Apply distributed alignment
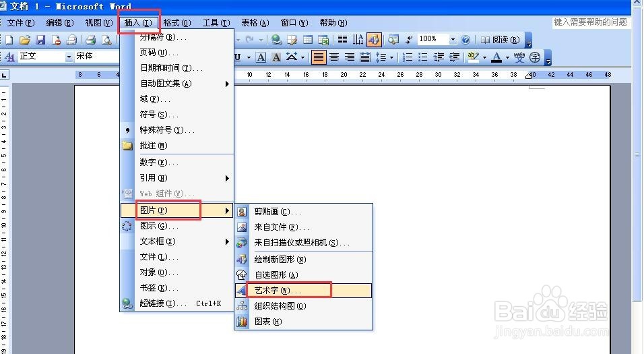This screenshot has height=354, width=644. point(365,57)
